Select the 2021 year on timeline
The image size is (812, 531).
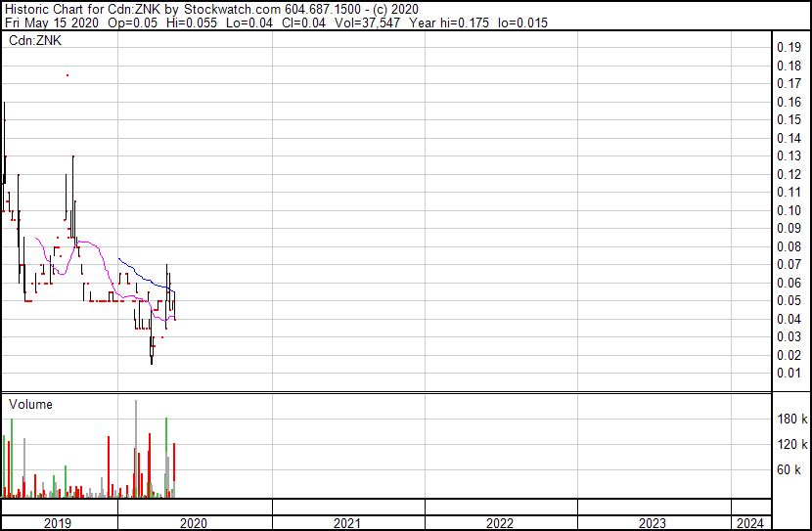coord(347,523)
